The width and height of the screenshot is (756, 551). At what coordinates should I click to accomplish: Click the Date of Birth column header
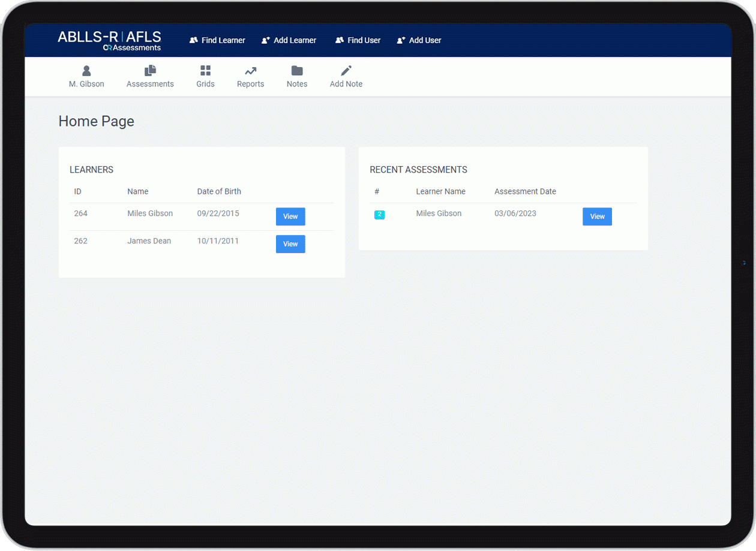(219, 191)
